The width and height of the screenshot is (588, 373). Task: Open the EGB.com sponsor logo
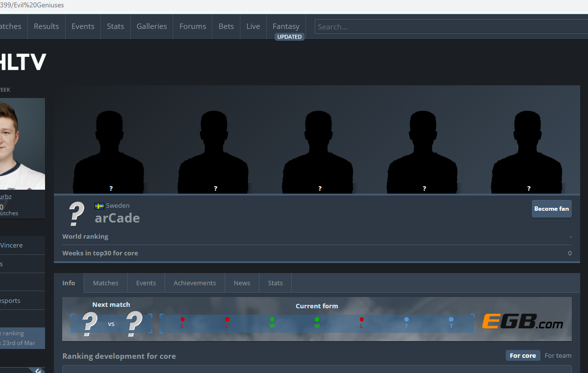click(x=522, y=322)
